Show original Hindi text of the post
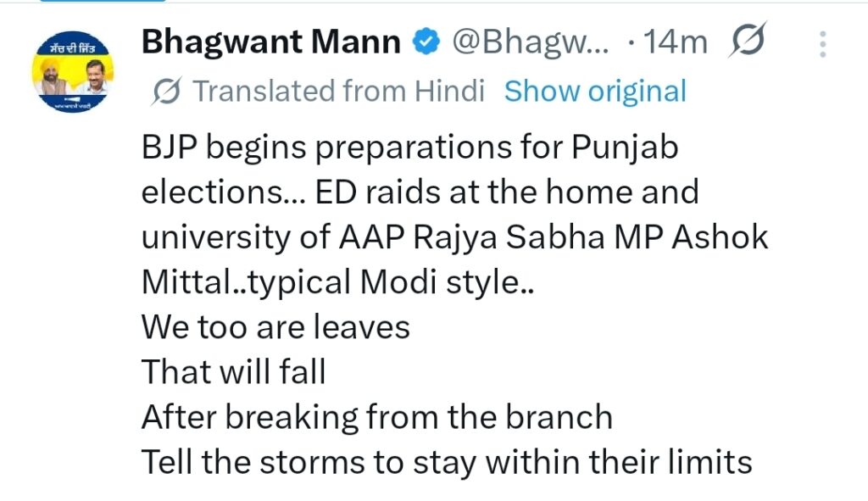The height and width of the screenshot is (501, 868). tap(595, 91)
